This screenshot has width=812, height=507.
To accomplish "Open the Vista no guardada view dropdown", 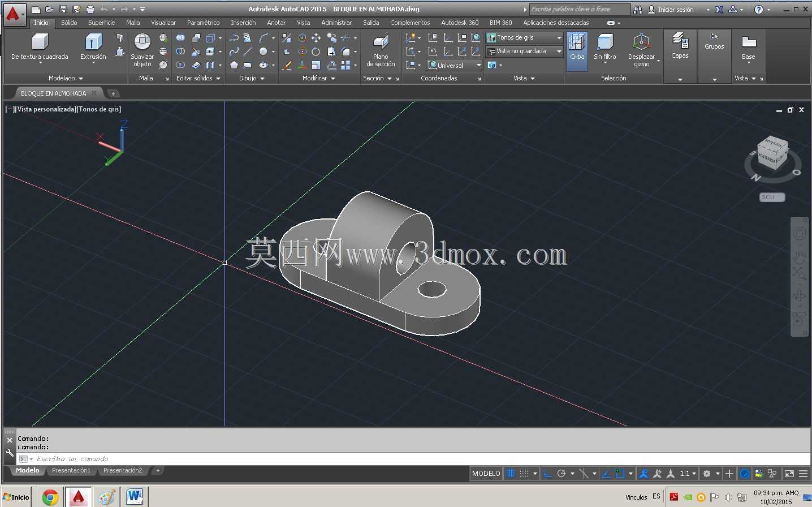I will (x=524, y=51).
